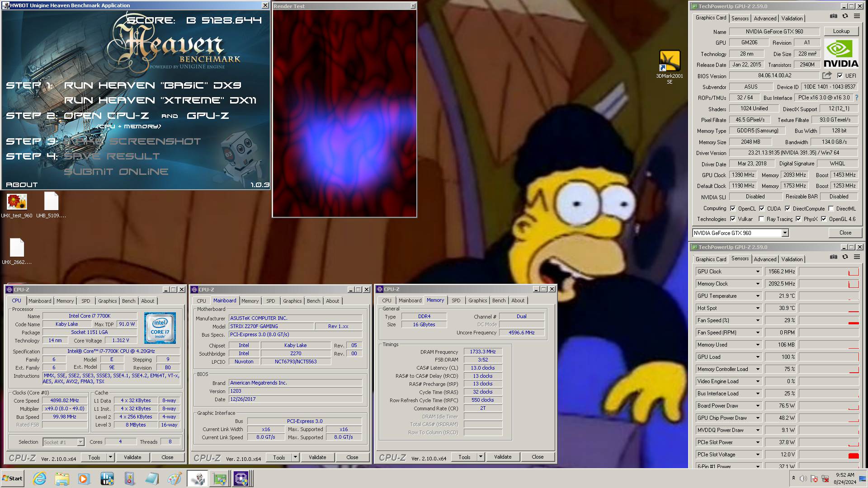868x488 pixels.
Task: Expand the Fan Speed (%) sensor dropdown
Action: click(758, 320)
